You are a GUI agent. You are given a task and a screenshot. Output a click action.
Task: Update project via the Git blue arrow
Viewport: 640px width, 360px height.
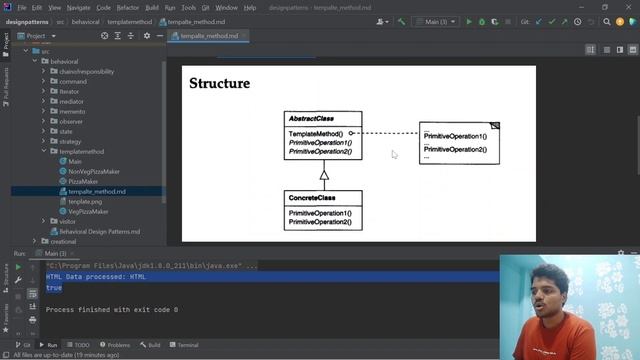539,22
